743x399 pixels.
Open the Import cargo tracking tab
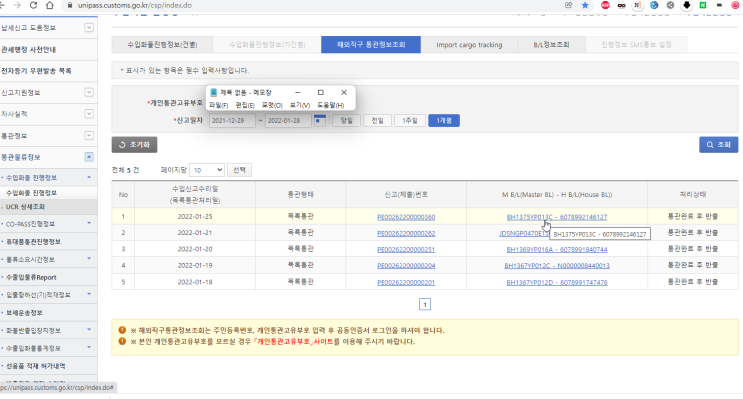pos(469,45)
